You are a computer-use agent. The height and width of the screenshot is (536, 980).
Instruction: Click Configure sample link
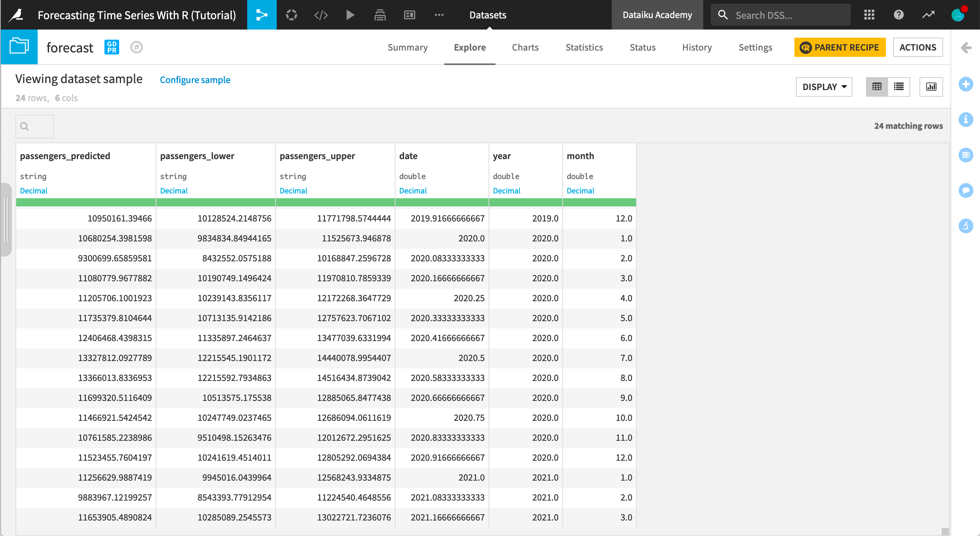[x=195, y=80]
